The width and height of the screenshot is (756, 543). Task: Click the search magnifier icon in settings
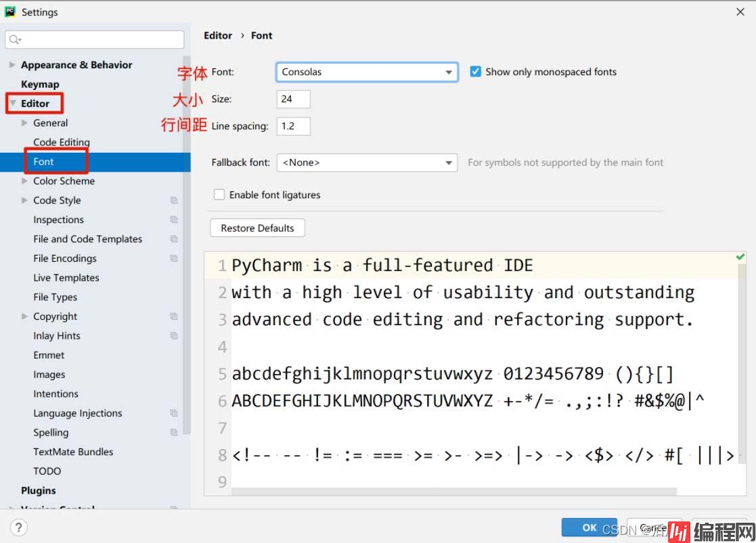(15, 40)
